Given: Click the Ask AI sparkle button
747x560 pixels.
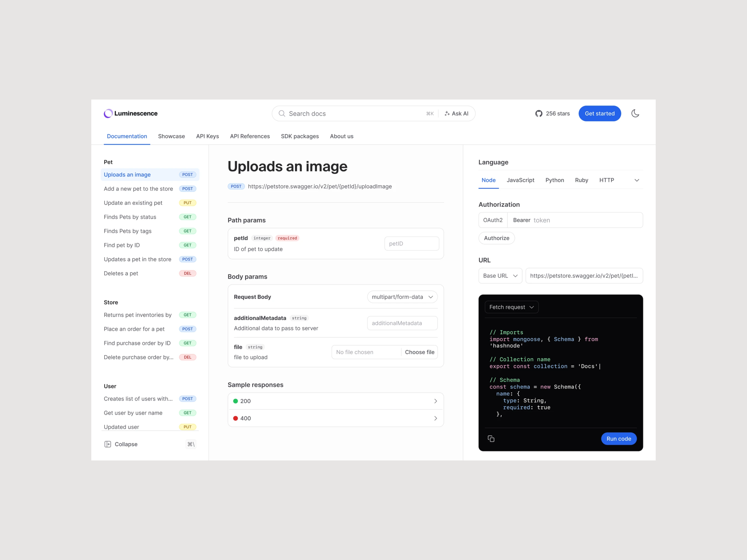Looking at the screenshot, I should point(456,113).
